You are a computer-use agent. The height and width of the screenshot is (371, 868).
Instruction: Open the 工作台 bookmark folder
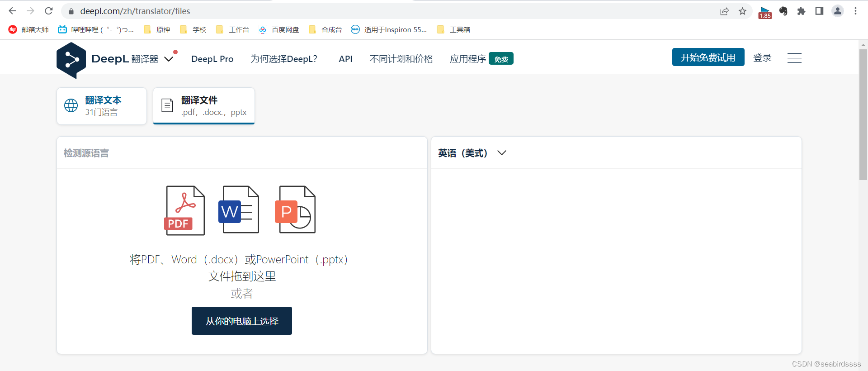[233, 29]
